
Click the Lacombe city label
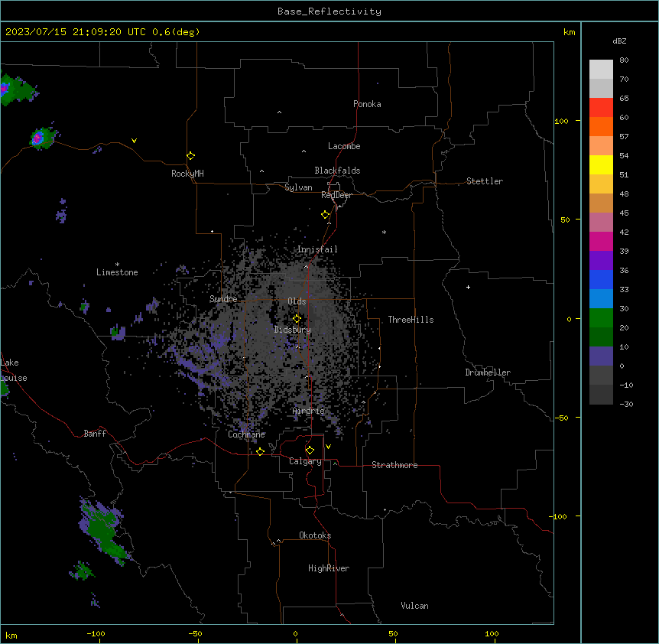pos(344,146)
